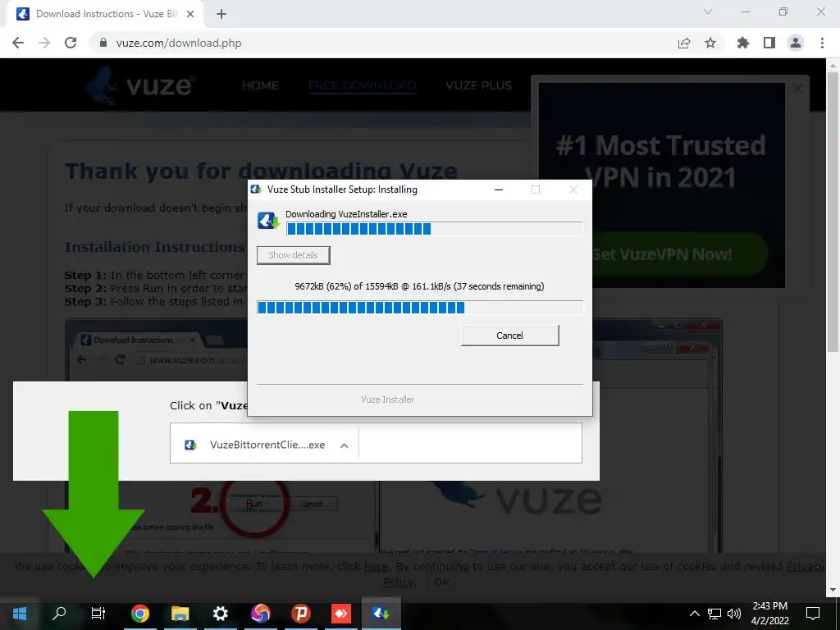The image size is (840, 630).
Task: Reload the vuze.com page
Action: [71, 43]
